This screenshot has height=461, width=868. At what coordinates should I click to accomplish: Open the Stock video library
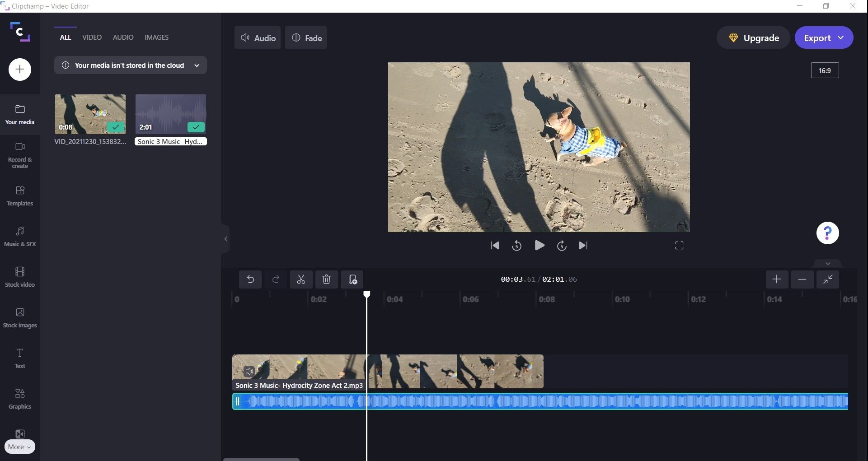(x=19, y=277)
